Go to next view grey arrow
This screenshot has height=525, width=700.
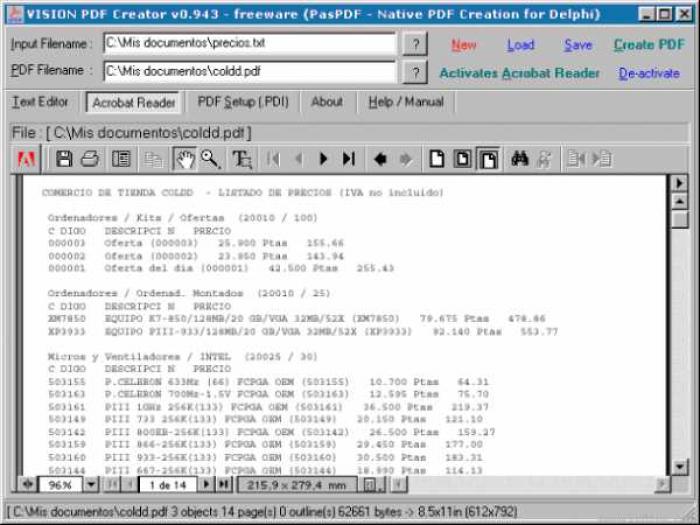405,159
